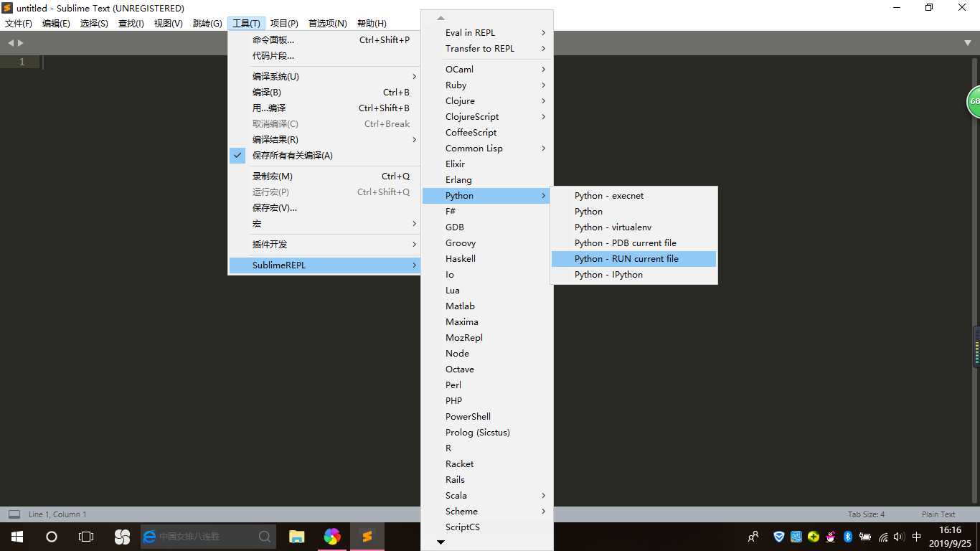Click the Sublime Text taskbar icon
The height and width of the screenshot is (551, 980).
pos(367,537)
